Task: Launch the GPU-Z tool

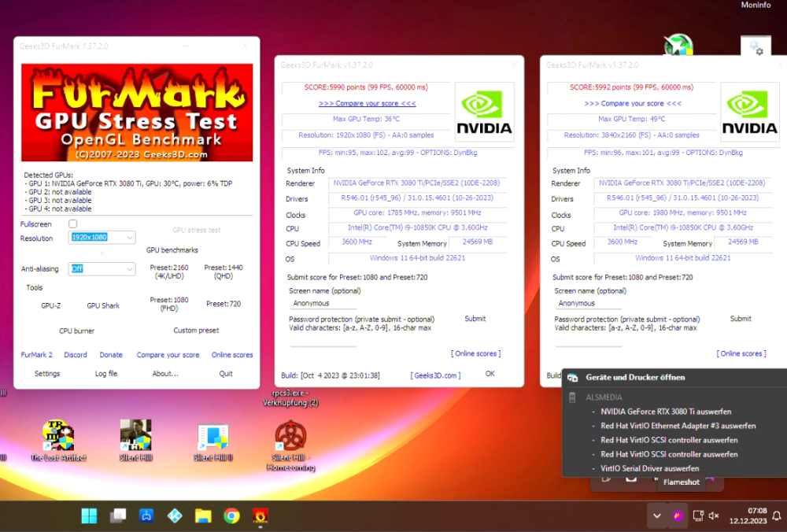Action: (x=50, y=305)
